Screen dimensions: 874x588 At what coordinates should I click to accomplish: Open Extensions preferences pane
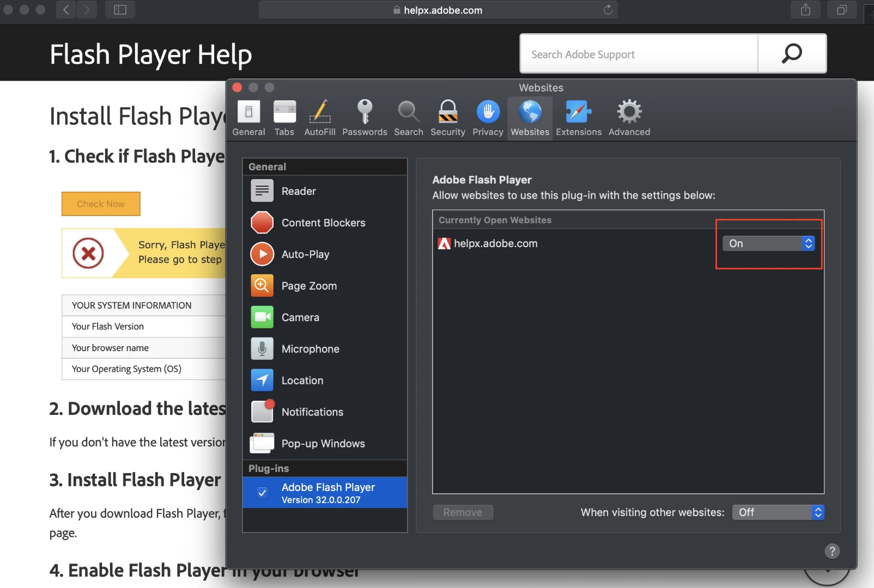579,118
